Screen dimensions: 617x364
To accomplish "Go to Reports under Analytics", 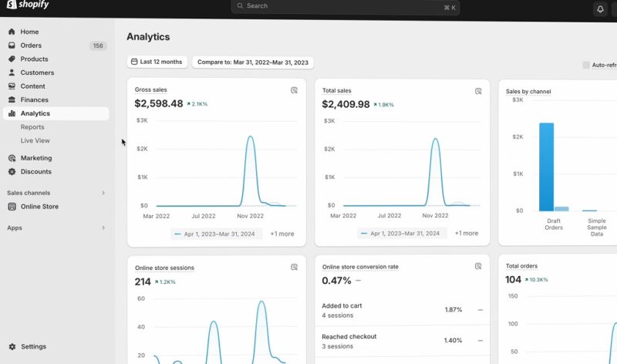I will tap(32, 127).
